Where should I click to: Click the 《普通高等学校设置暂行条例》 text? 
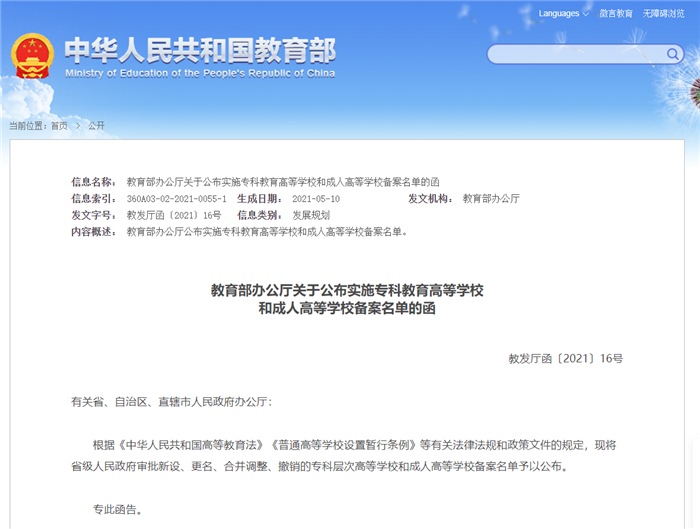[x=344, y=445]
